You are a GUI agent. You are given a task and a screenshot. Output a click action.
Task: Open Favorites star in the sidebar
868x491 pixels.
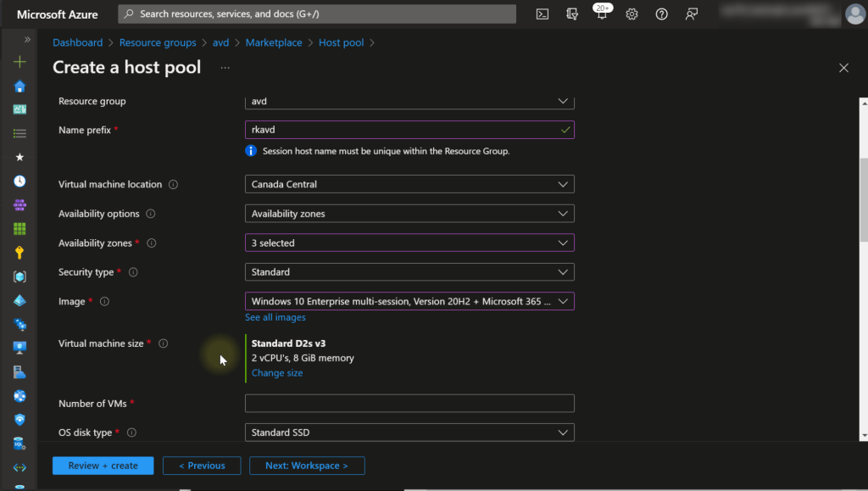19,157
